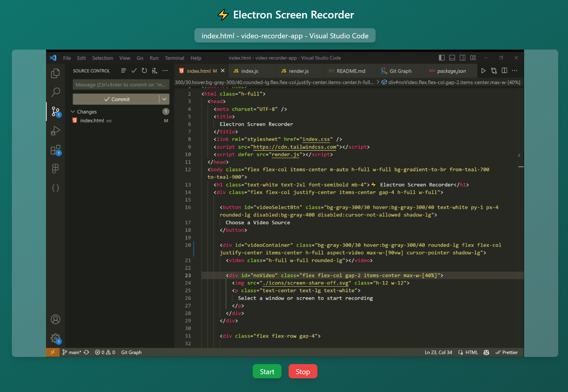Open Git Graph icon in Source Control header
568x392 pixels.
click(155, 71)
